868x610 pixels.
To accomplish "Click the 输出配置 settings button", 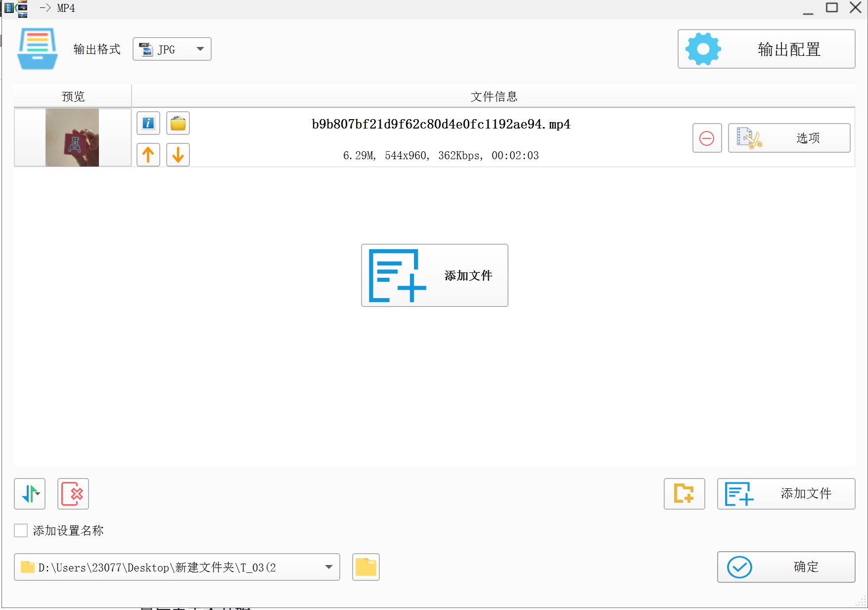I will point(766,49).
